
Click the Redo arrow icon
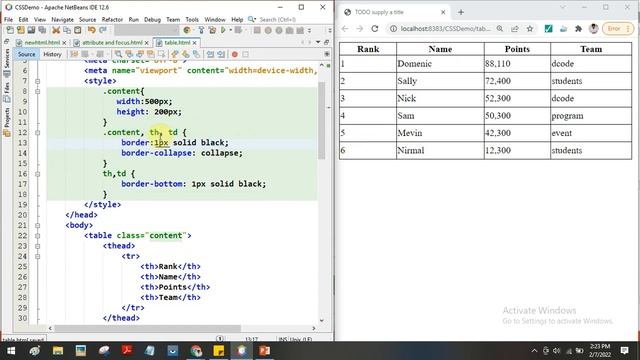[103, 30]
